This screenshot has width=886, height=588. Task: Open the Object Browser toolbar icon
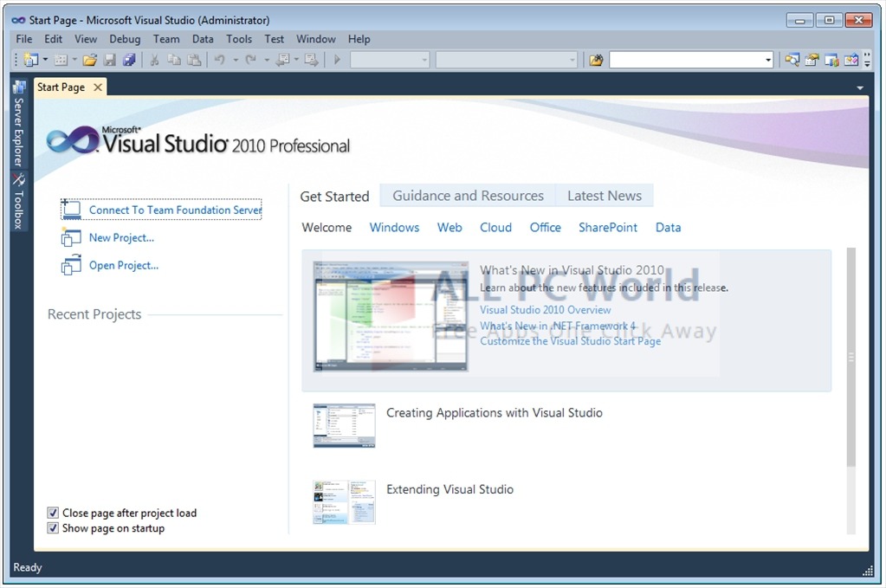pos(831,59)
